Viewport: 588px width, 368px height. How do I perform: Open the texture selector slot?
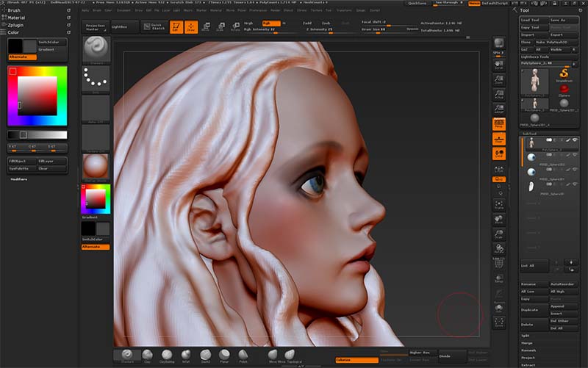point(96,138)
